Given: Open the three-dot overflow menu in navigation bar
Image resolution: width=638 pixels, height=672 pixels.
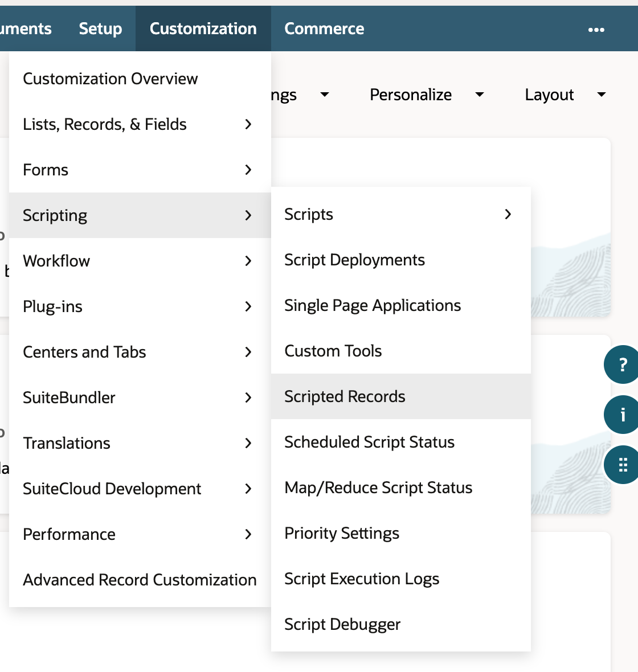Looking at the screenshot, I should [596, 30].
